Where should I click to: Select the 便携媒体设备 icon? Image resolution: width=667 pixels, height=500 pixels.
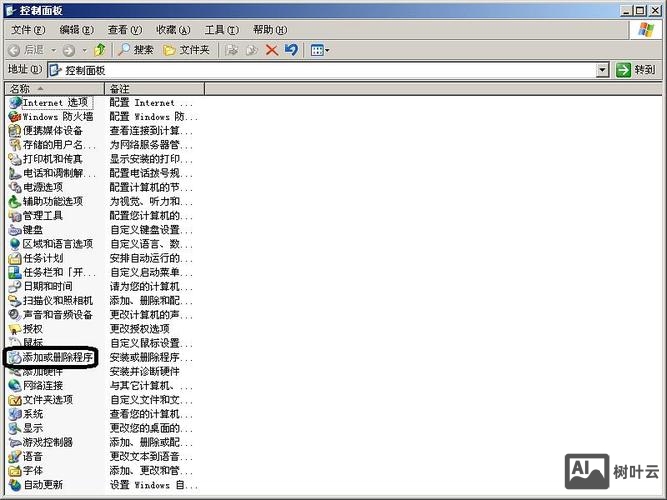click(x=15, y=131)
